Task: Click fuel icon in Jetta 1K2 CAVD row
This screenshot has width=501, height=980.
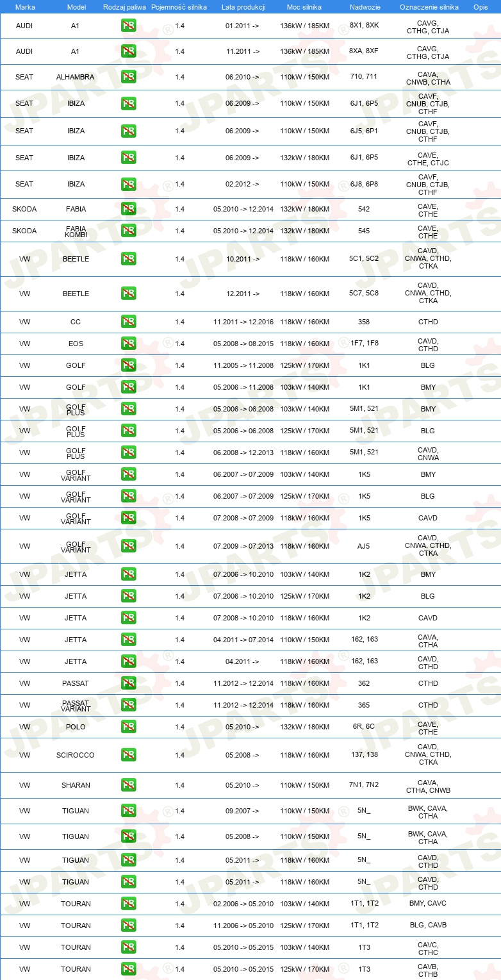Action: [x=128, y=618]
